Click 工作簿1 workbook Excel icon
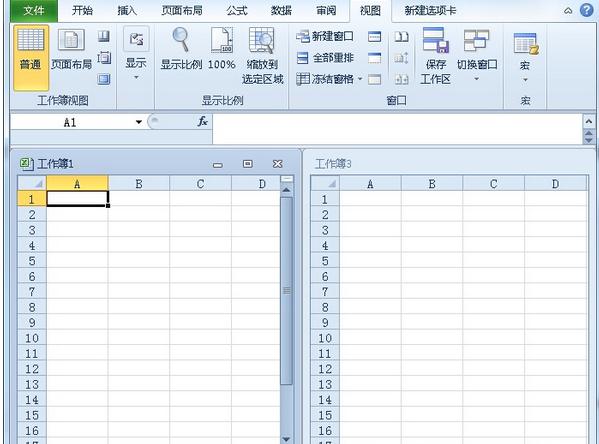This screenshot has height=444, width=599. [26, 164]
